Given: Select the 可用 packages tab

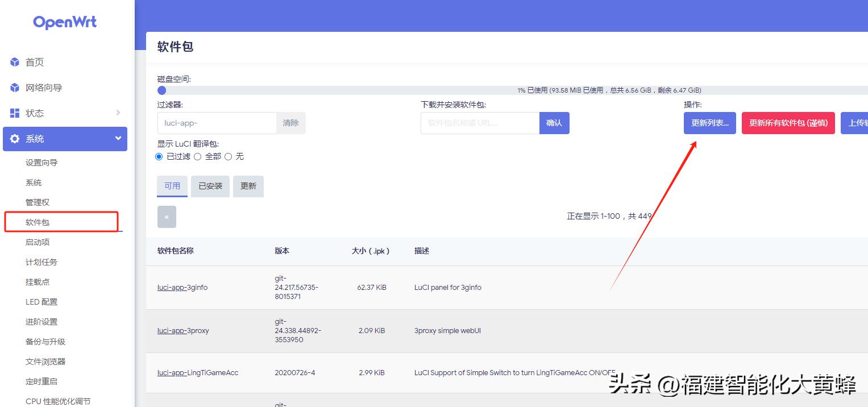Looking at the screenshot, I should (x=172, y=186).
